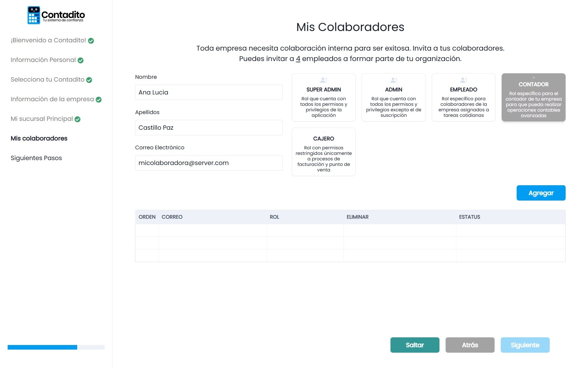Open the ¡Bienvenido a Contadito! step
Screen dimensions: 588x368
tap(48, 40)
